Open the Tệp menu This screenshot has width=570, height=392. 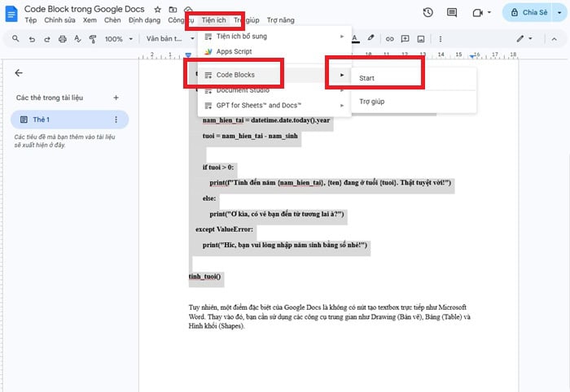31,20
